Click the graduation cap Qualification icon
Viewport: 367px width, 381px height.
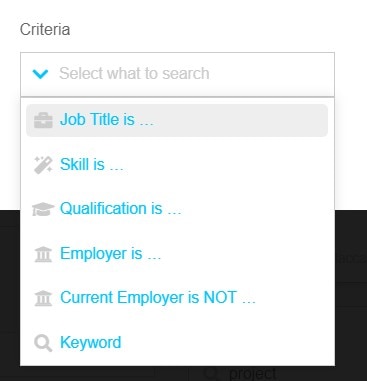(x=43, y=209)
